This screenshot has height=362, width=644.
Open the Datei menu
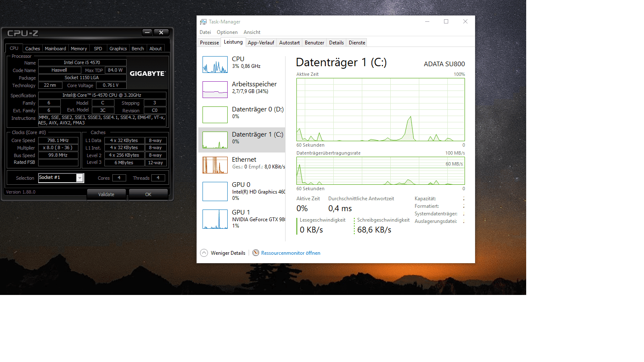coord(205,32)
